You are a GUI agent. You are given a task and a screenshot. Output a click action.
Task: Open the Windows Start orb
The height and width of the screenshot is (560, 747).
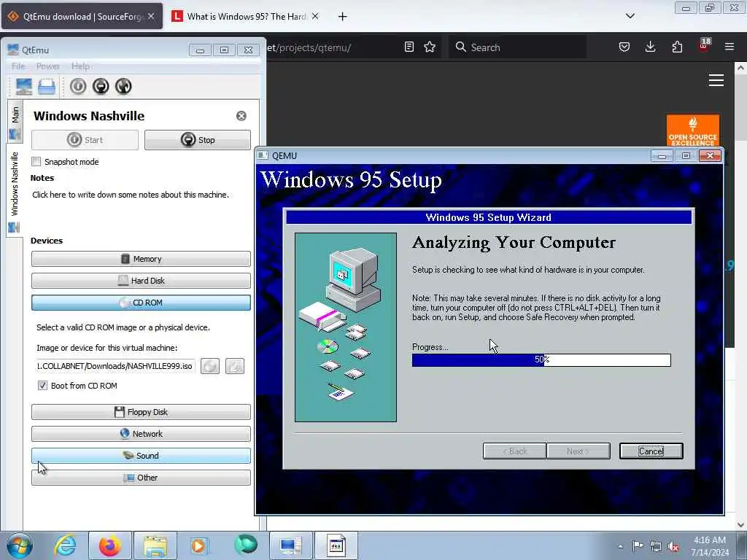[20, 545]
